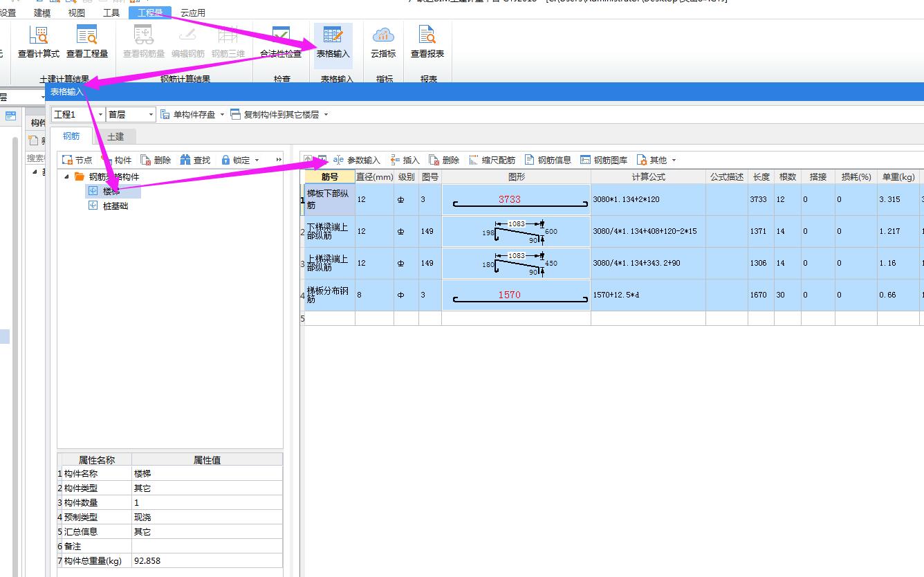The width and height of the screenshot is (924, 577).
Task: Click the 编辑钢筋 ribbon icon
Action: pyautogui.click(x=188, y=42)
